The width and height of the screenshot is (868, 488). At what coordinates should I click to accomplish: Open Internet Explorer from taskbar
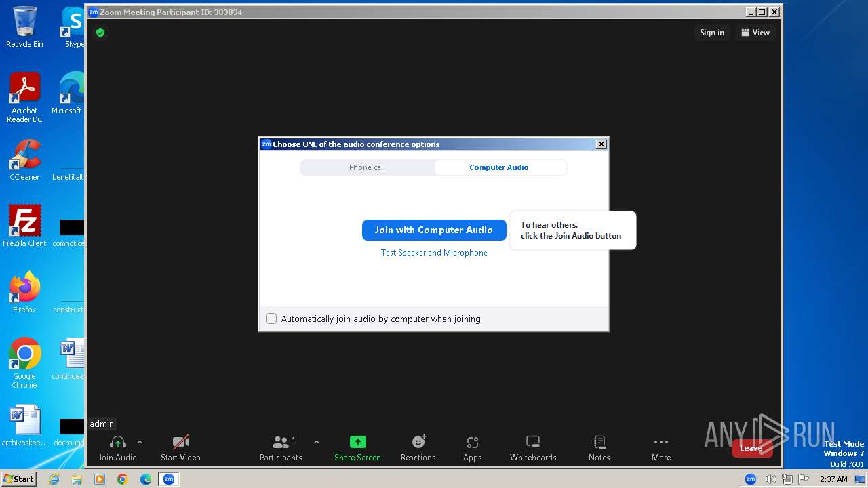coord(54,479)
